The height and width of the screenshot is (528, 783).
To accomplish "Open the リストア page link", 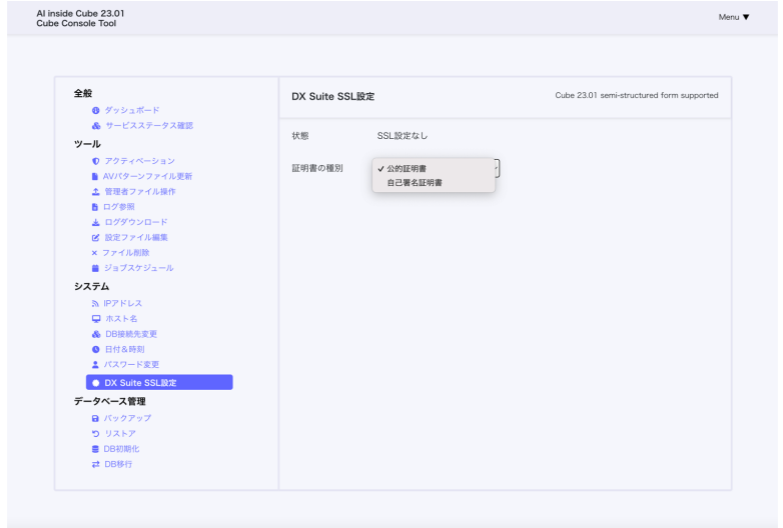I will (122, 433).
